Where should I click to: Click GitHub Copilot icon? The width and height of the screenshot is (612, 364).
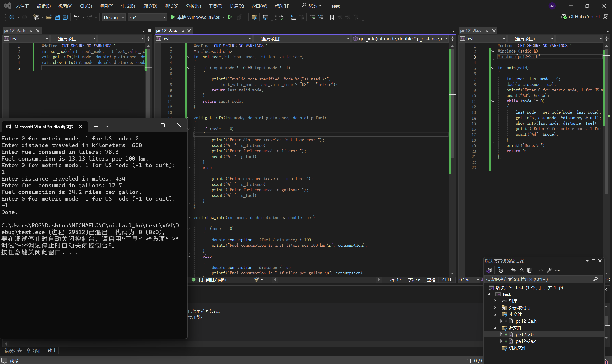[x=564, y=17]
